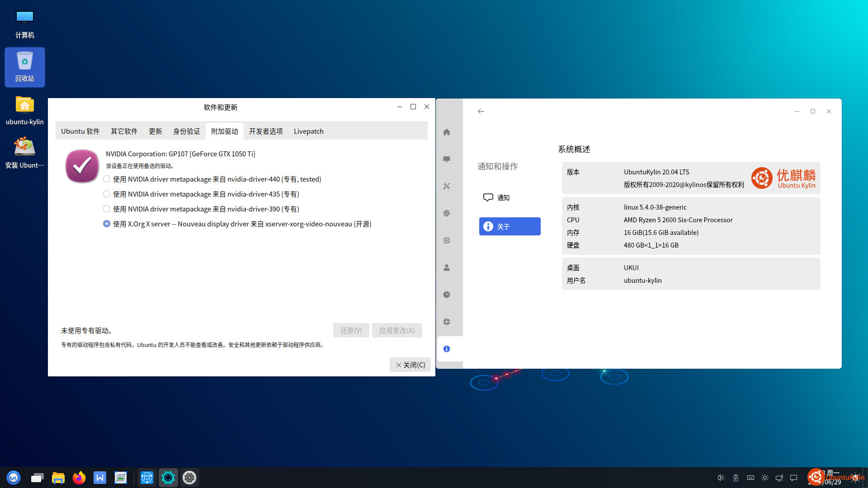Image resolution: width=868 pixels, height=488 pixels.
Task: Switch to the Ubuntu 软件 tab
Action: pyautogui.click(x=80, y=131)
